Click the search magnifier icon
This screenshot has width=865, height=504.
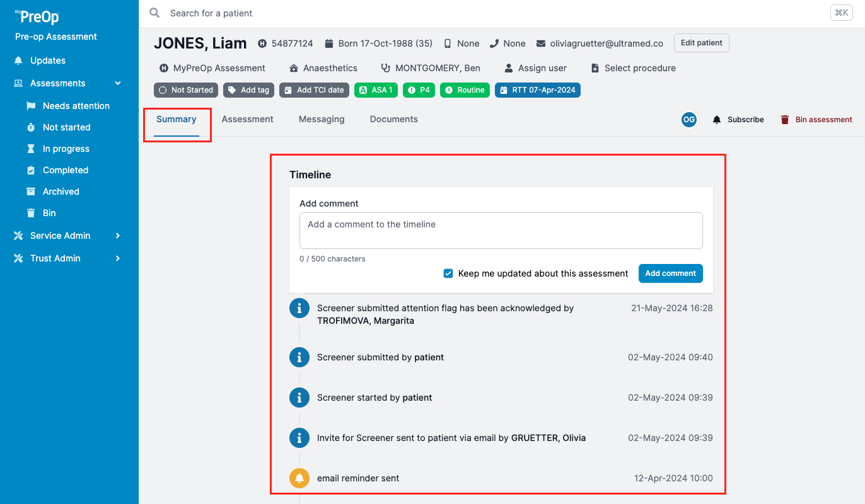tap(154, 13)
